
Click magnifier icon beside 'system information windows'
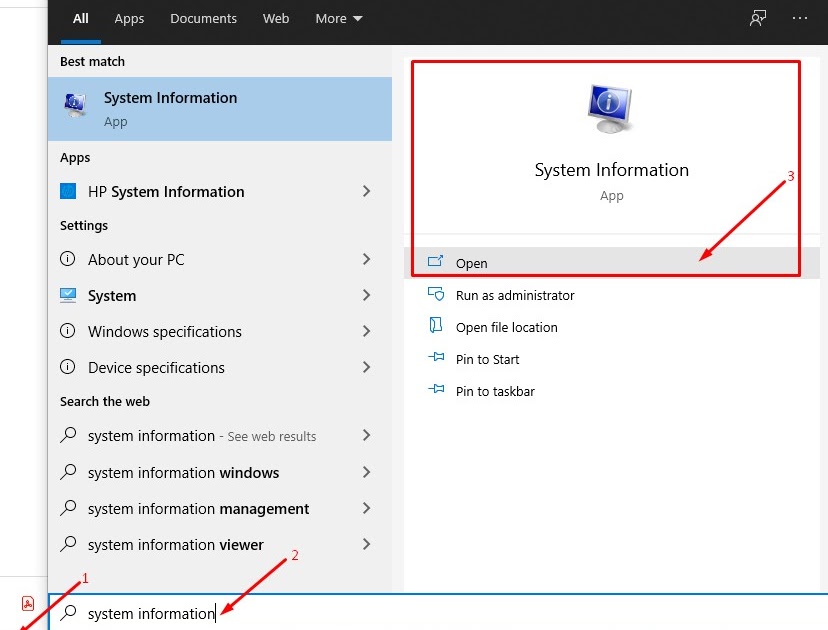pos(68,472)
